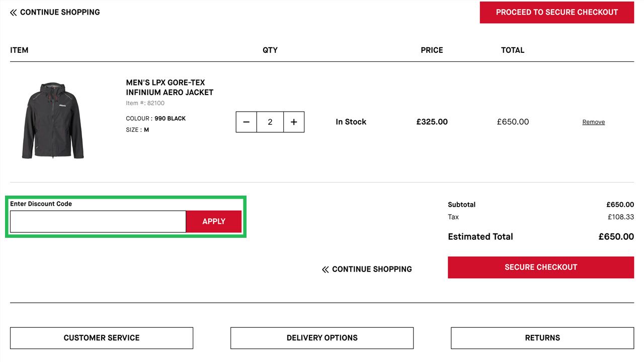Open the Delivery Options section
The width and height of the screenshot is (644, 362).
pyautogui.click(x=322, y=338)
